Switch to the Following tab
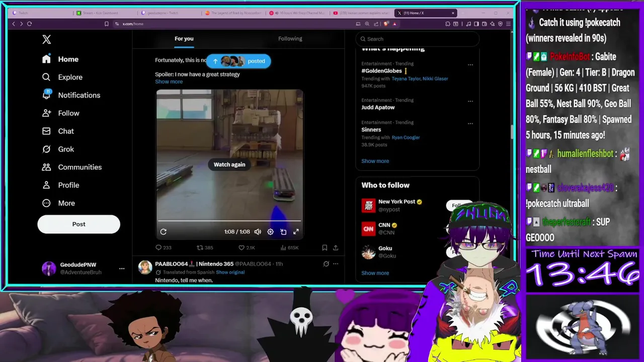Image resolution: width=644 pixels, height=362 pixels. 290,39
